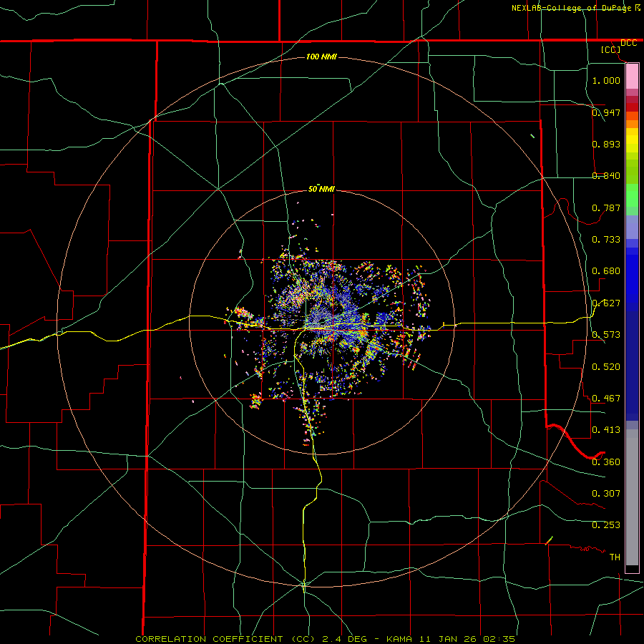Select the 0.947 color scale value
The width and height of the screenshot is (644, 644).
pos(606,112)
